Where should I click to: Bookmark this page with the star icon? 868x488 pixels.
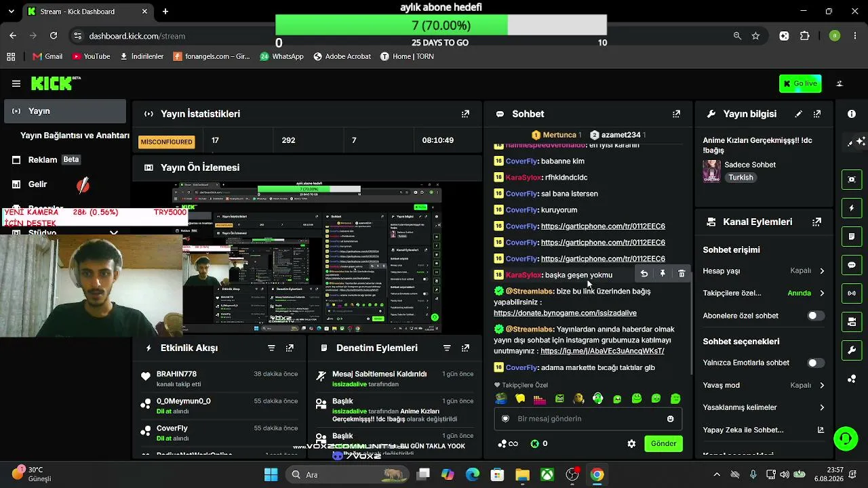tap(755, 36)
